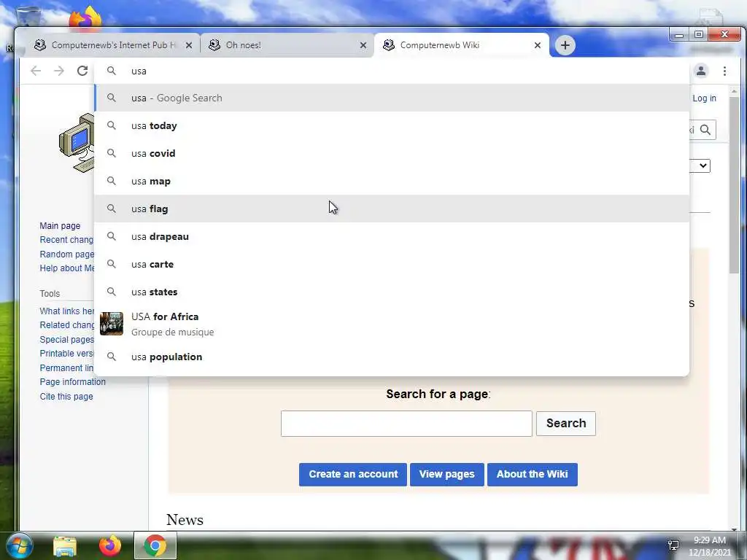Viewport: 747px width, 560px height.
Task: Choose the usa covid suggestion
Action: click(x=392, y=153)
